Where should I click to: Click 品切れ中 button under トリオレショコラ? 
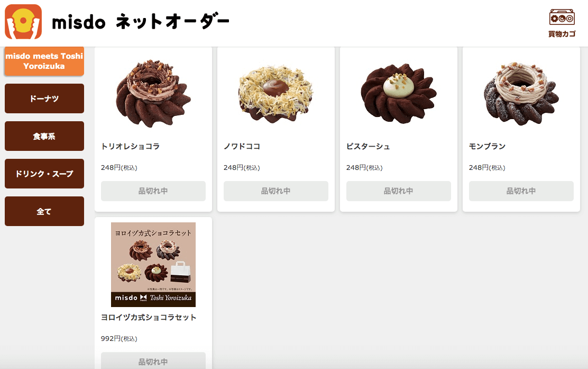[153, 191]
